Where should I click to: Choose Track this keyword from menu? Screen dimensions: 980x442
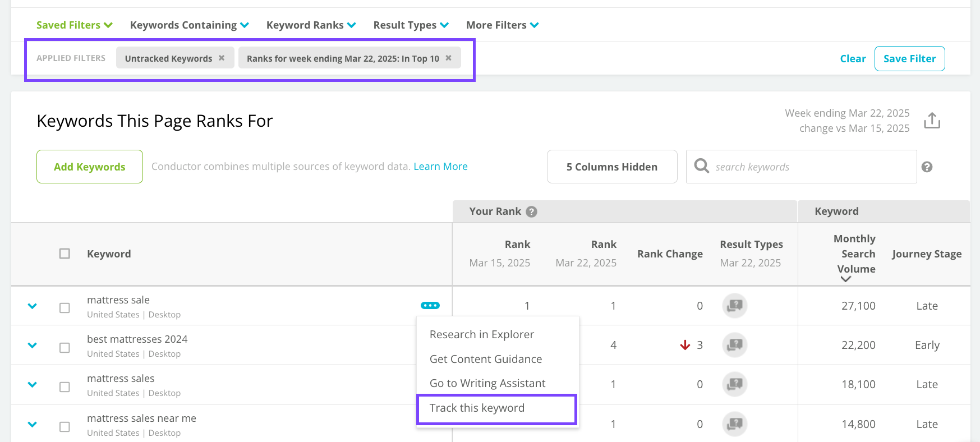click(477, 408)
